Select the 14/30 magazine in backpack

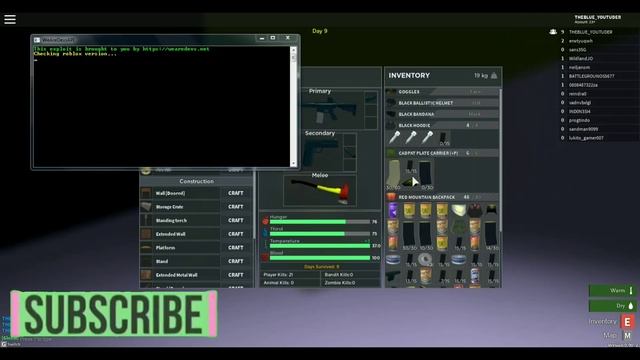pos(491,235)
